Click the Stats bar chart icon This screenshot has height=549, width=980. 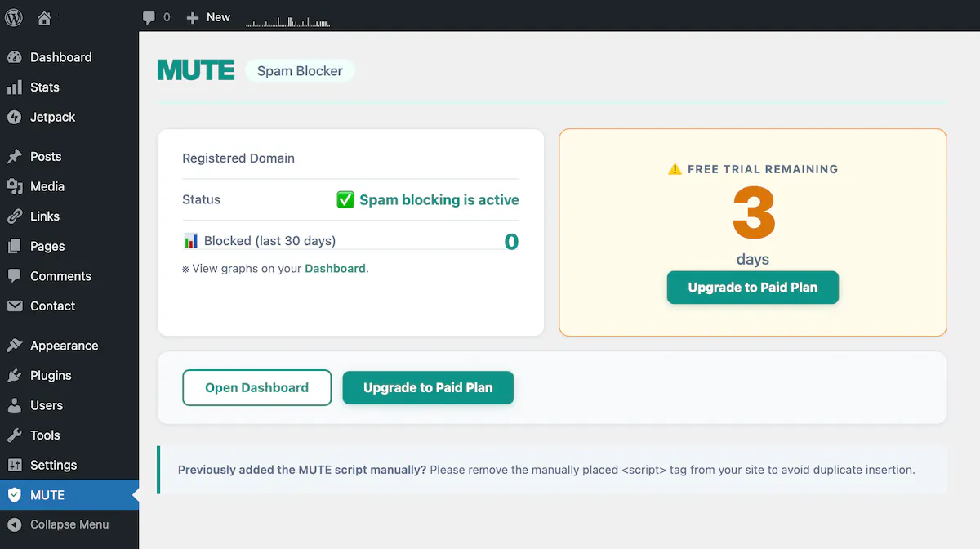coord(15,87)
